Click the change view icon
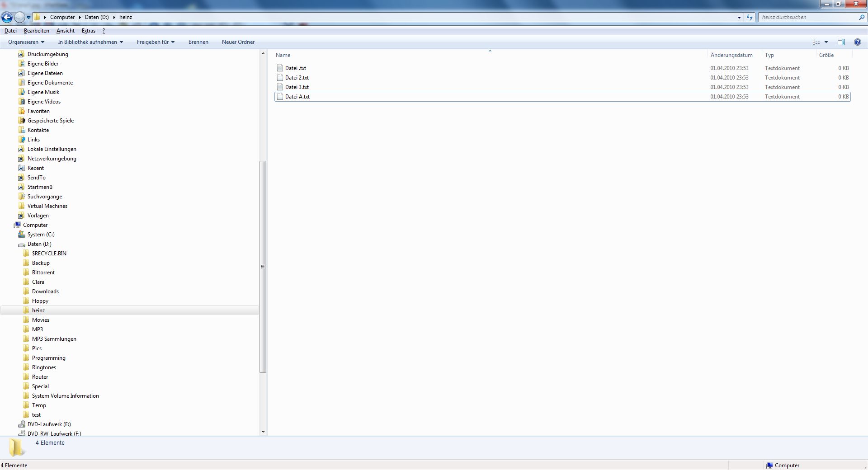 [x=816, y=42]
